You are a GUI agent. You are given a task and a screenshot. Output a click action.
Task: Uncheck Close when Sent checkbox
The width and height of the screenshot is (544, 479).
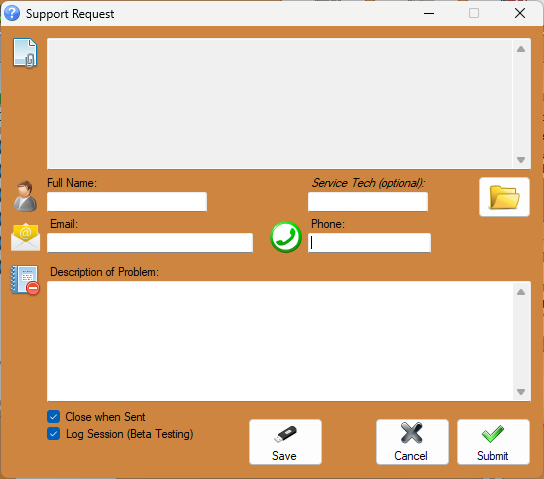click(53, 417)
